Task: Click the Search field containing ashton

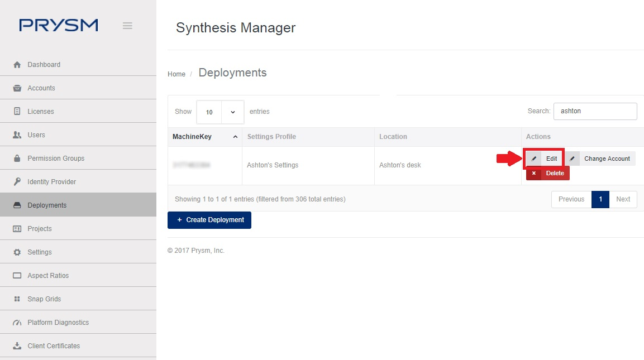Action: [x=595, y=111]
